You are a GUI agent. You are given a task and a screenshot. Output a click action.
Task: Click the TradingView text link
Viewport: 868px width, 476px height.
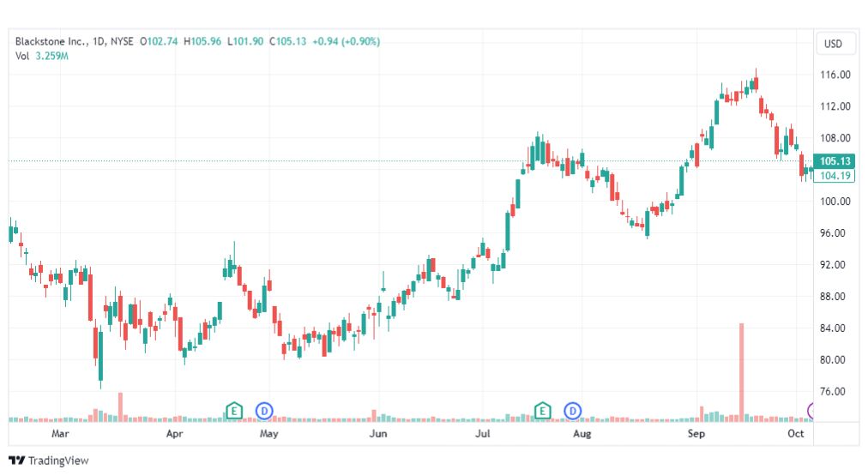[x=58, y=461]
